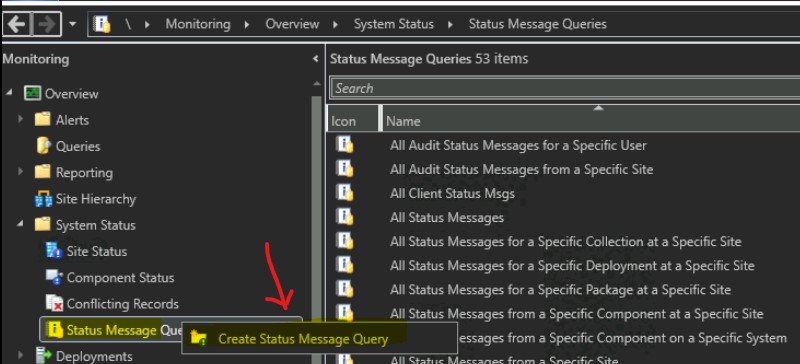This screenshot has height=364, width=800.
Task: Click the Alerts folder icon
Action: tap(43, 119)
